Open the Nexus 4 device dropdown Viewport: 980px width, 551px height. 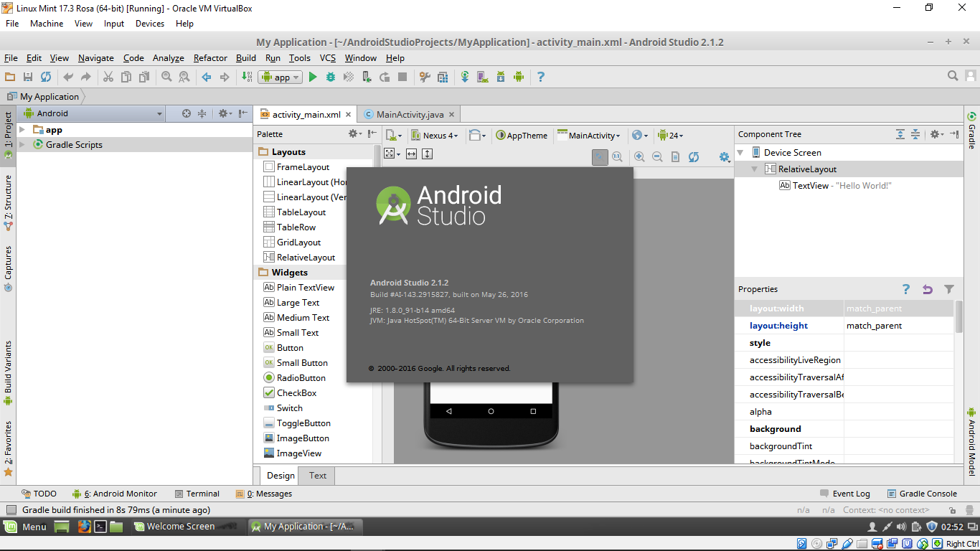(435, 135)
